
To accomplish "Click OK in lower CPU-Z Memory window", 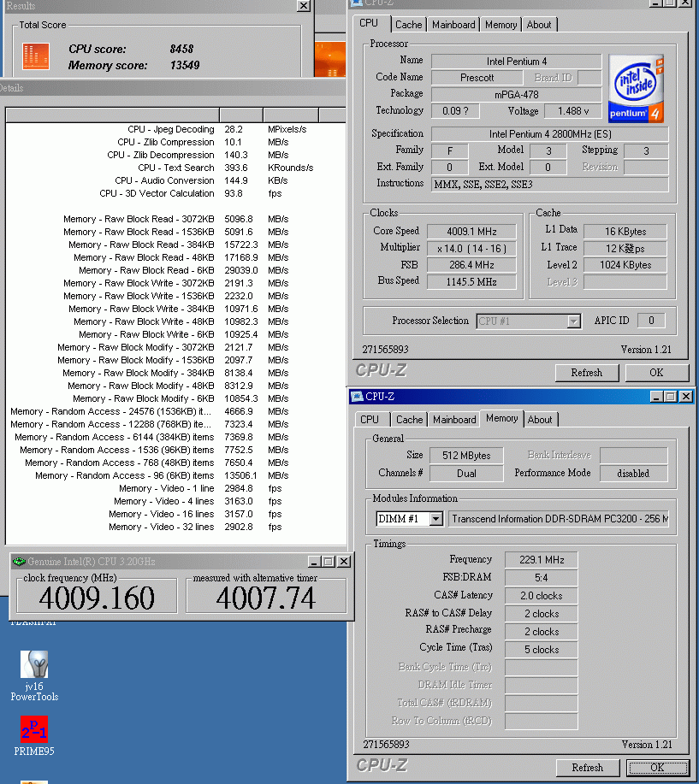I will tap(657, 768).
